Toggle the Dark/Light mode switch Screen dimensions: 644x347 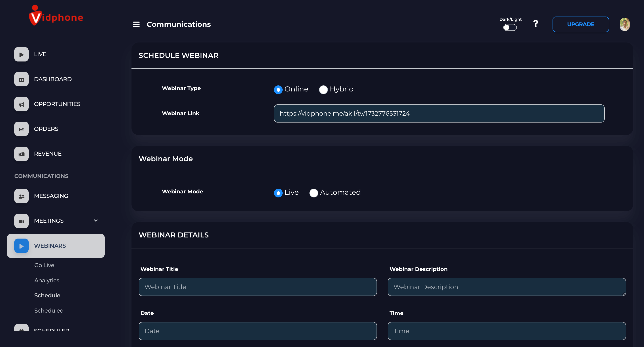click(510, 27)
